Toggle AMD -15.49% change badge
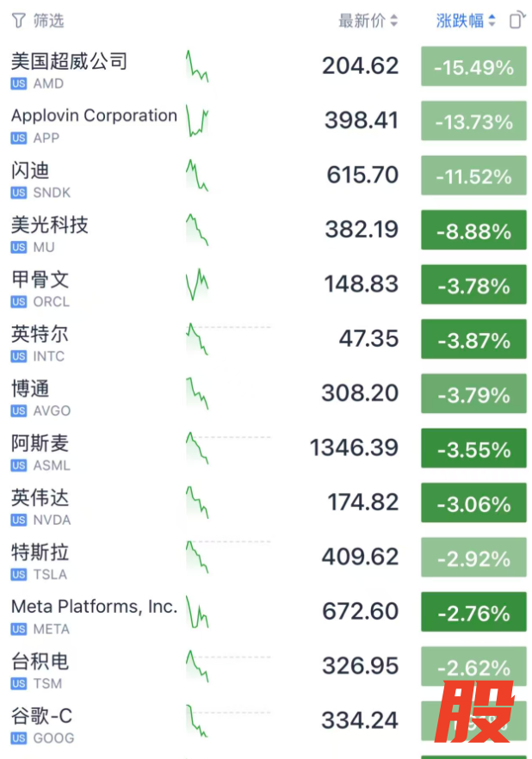Image resolution: width=532 pixels, height=759 pixels. click(473, 67)
